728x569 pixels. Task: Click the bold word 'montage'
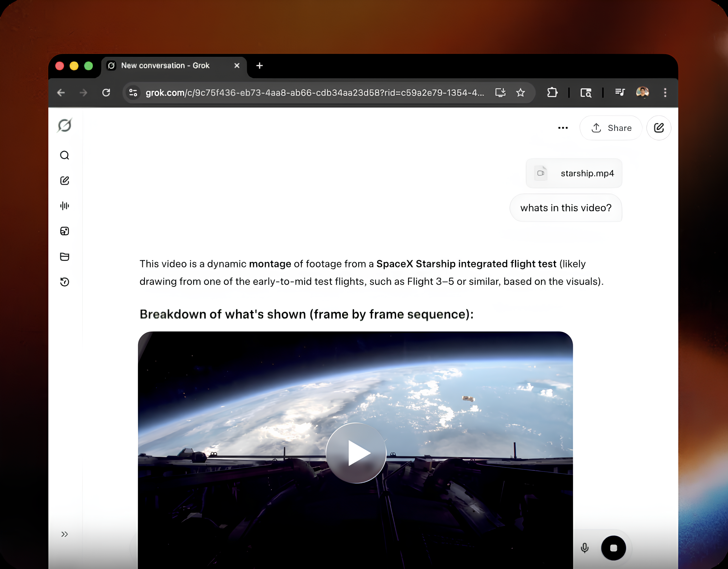270,264
